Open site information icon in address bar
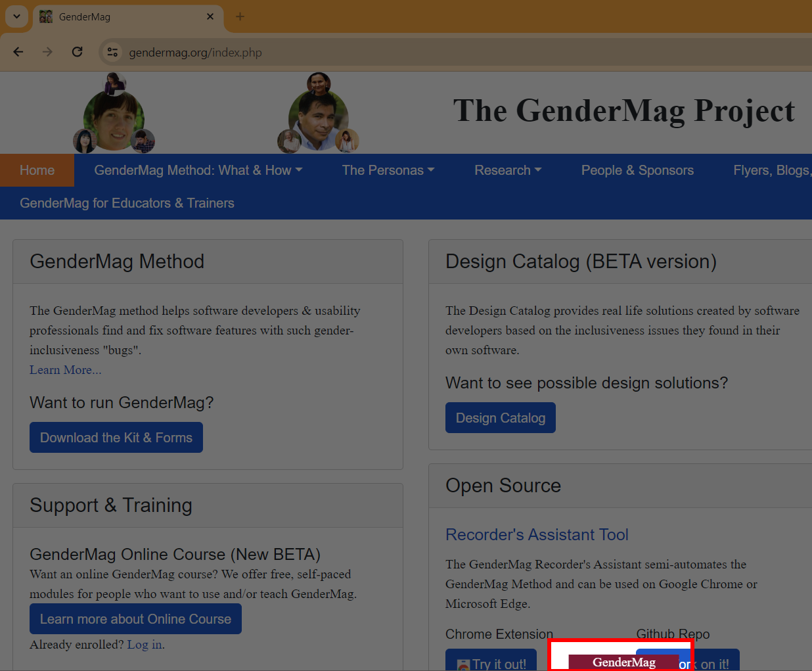812x671 pixels. pos(112,52)
